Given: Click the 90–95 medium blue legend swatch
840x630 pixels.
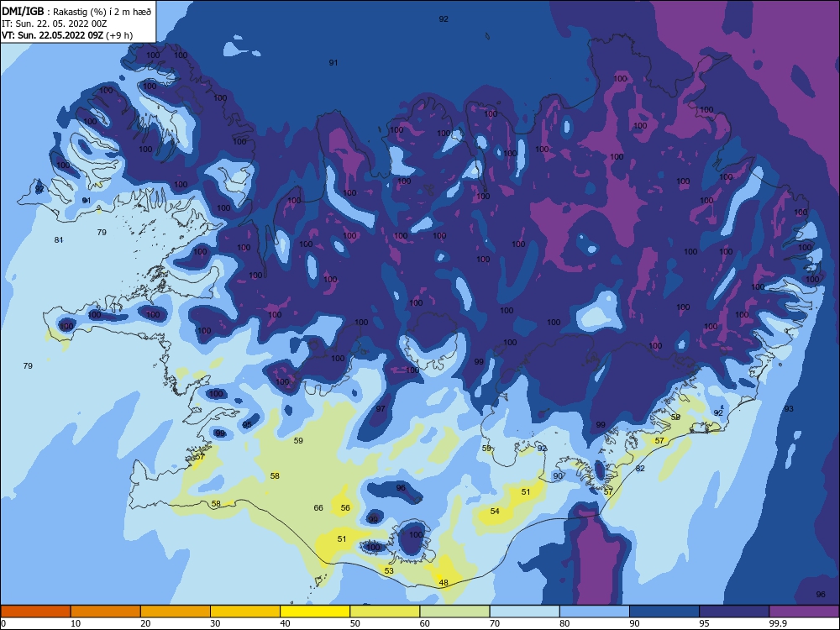Looking at the screenshot, I should pos(664,612).
